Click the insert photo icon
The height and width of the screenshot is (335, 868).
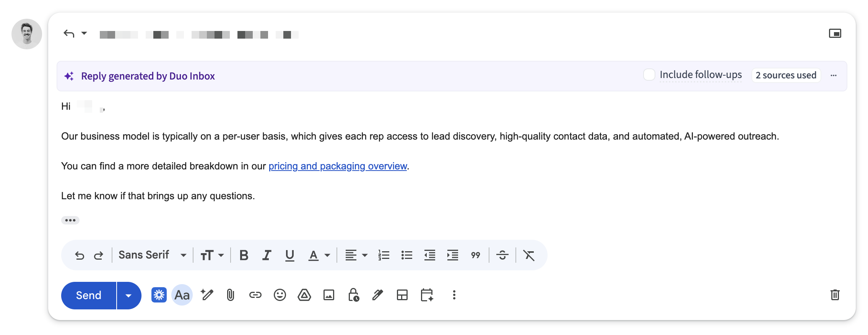329,295
